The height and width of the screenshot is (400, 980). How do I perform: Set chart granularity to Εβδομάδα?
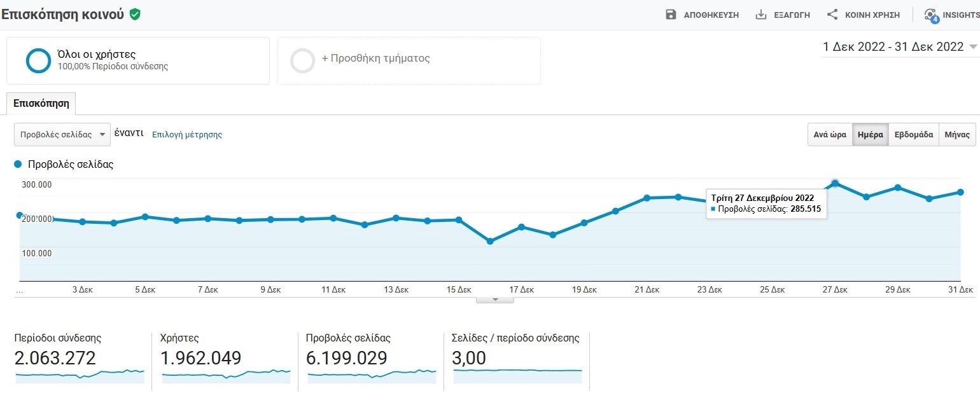913,135
